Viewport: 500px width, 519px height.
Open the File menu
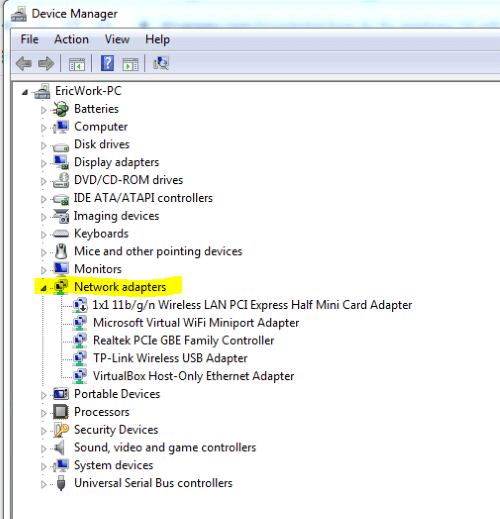(x=29, y=39)
